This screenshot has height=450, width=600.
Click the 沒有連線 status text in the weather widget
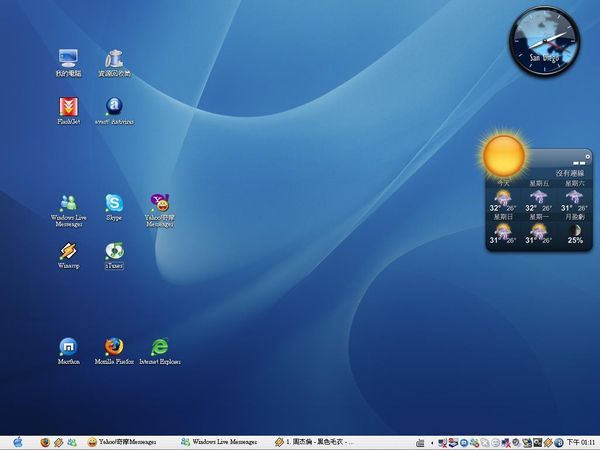(x=570, y=173)
